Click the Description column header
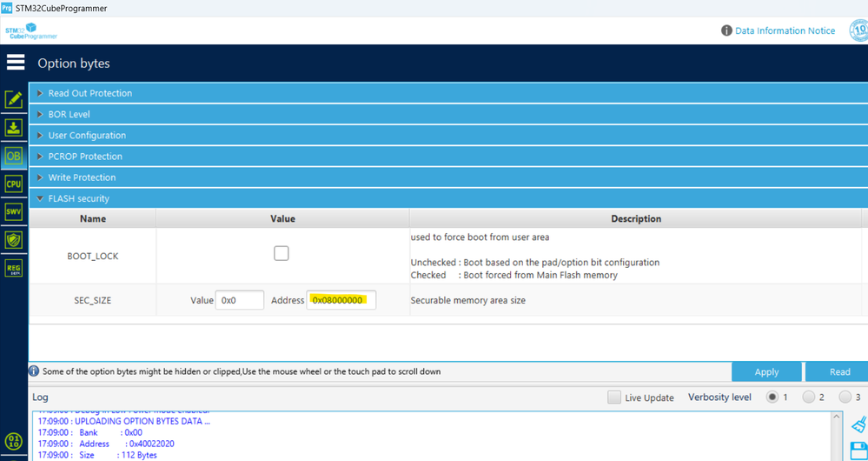The image size is (868, 461). click(635, 218)
